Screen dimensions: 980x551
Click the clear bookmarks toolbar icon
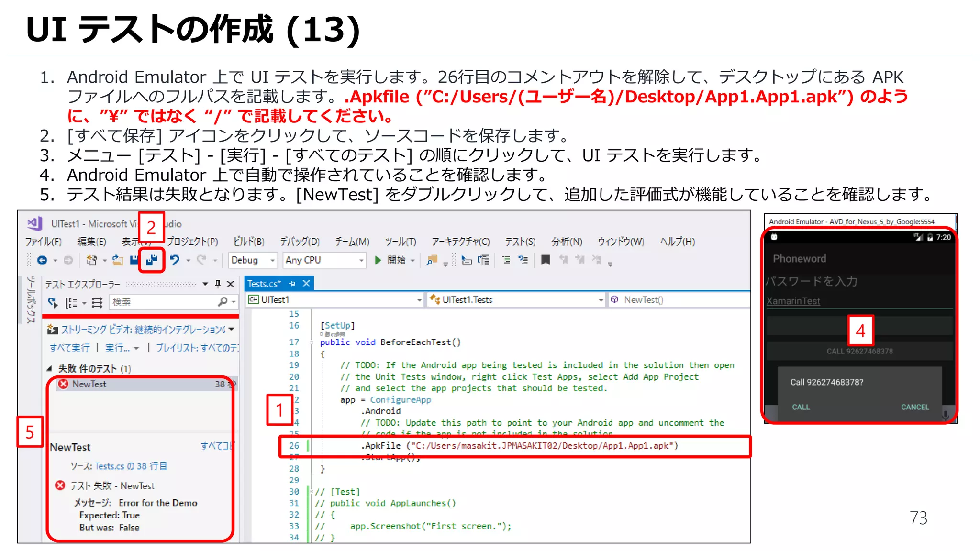(x=596, y=260)
